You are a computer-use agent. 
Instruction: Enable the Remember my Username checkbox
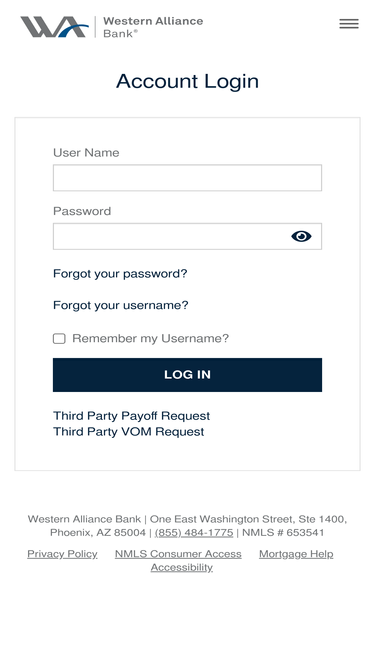(59, 339)
